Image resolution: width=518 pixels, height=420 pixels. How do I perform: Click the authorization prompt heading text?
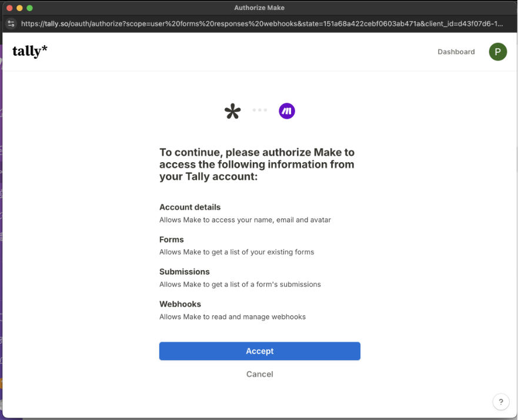(257, 164)
